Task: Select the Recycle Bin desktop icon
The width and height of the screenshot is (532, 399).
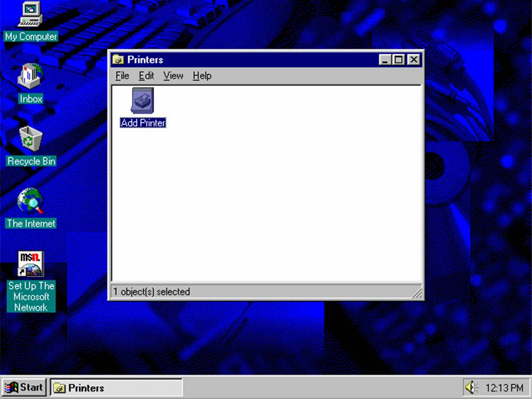Action: pos(30,139)
